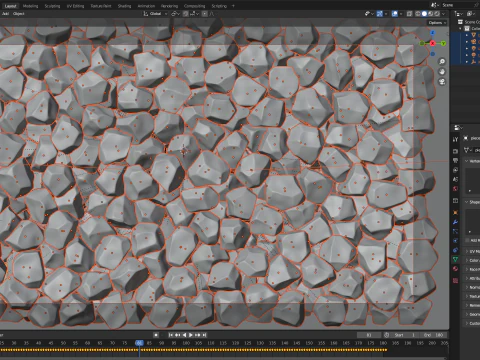Add a new workspace with the plus button
The height and width of the screenshot is (360, 480).
click(x=233, y=6)
